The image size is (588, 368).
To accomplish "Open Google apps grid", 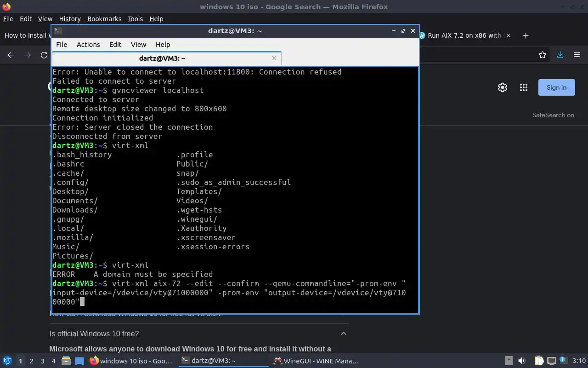I will pos(523,87).
